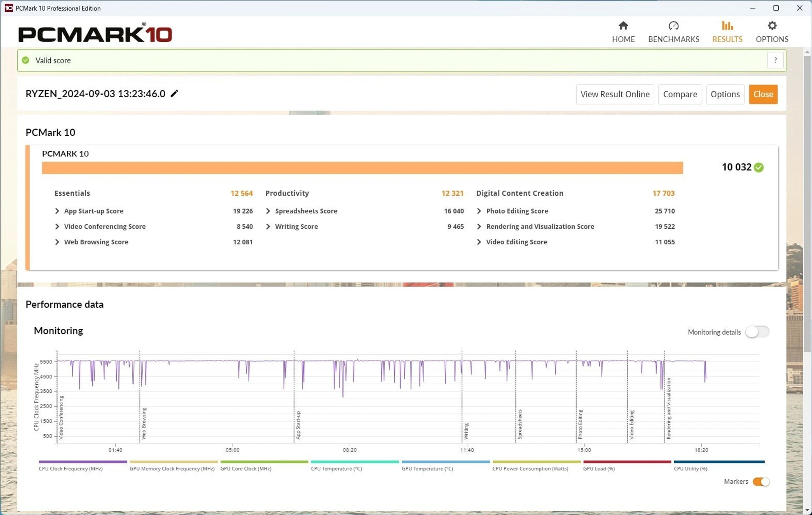Click the overall score 10 032
The width and height of the screenshot is (812, 515).
pyautogui.click(x=736, y=167)
